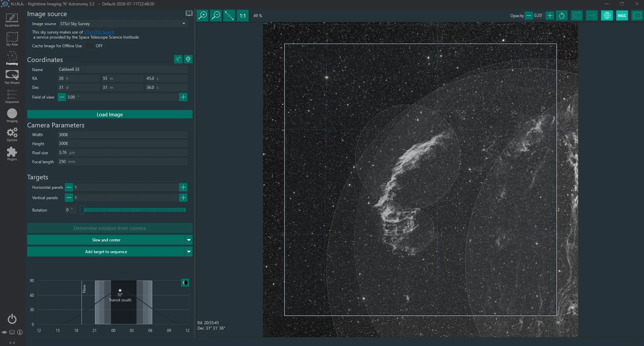Viewport: 644px width, 346px height.
Task: Expand the Add target to sequence dropdown arrow
Action: (189, 252)
